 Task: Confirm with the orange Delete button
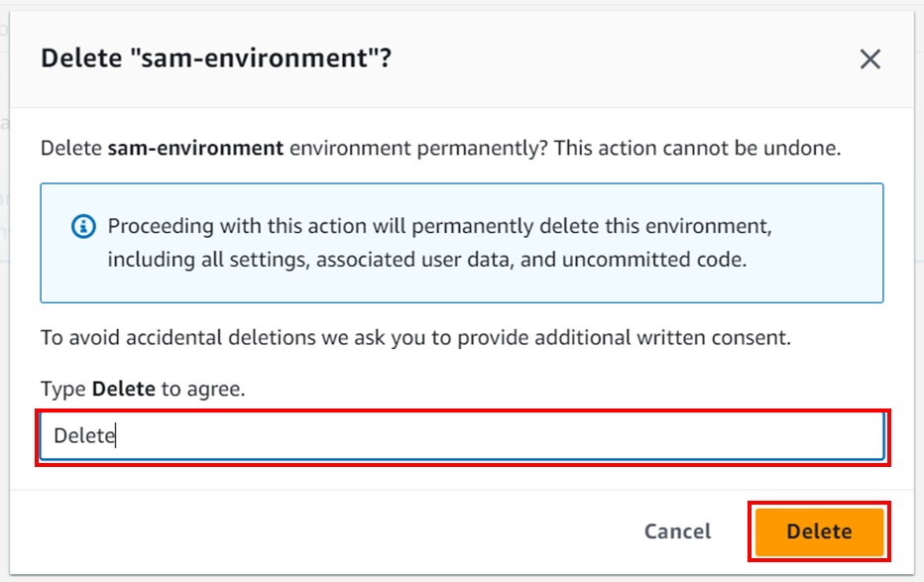pos(819,531)
